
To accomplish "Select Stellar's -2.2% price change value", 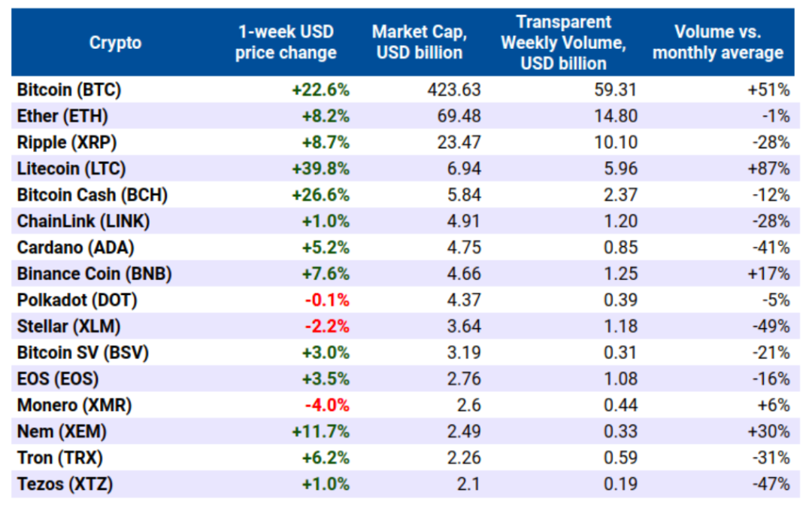I will coord(327,327).
